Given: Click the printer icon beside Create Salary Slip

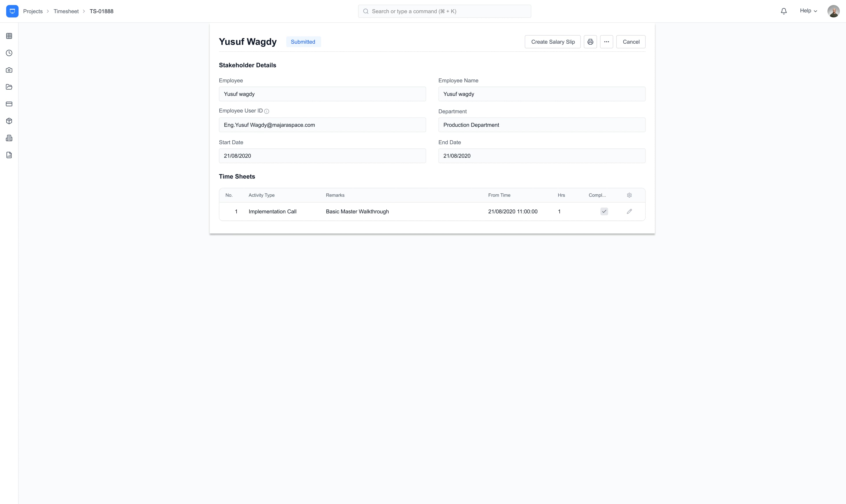Looking at the screenshot, I should [590, 41].
